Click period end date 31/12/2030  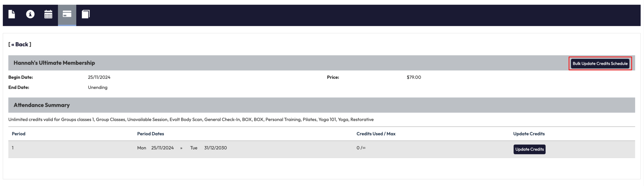[215, 148]
